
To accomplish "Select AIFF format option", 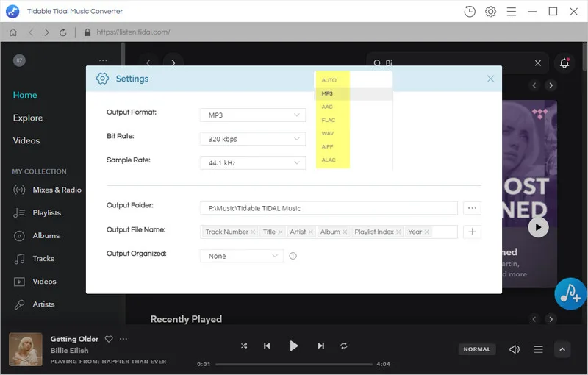I will tap(354, 146).
